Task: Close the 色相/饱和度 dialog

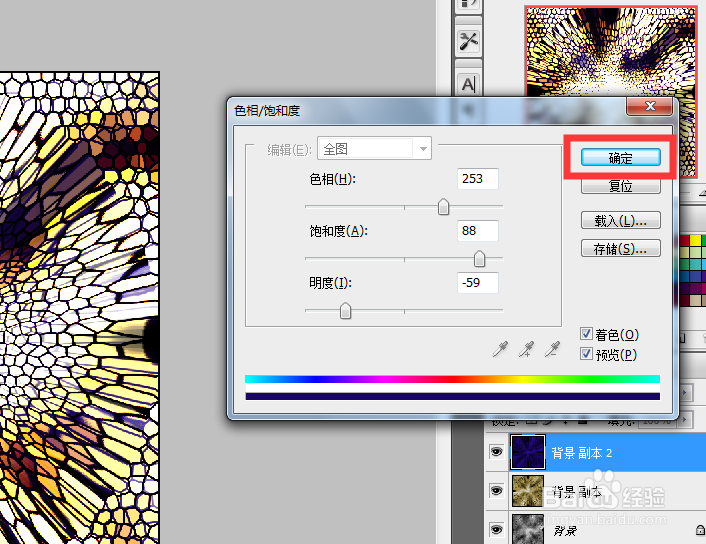Action: 649,106
